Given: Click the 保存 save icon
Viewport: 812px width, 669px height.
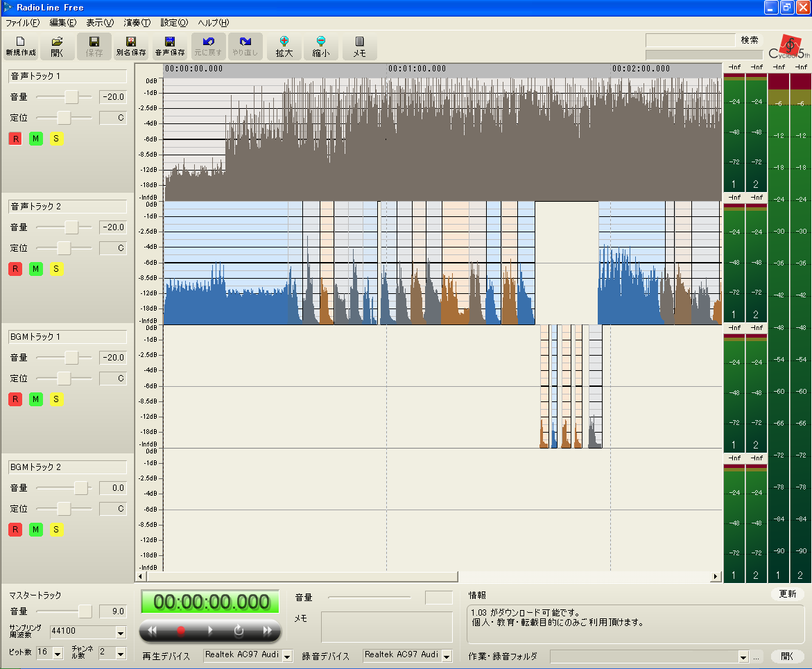Looking at the screenshot, I should pos(94,46).
